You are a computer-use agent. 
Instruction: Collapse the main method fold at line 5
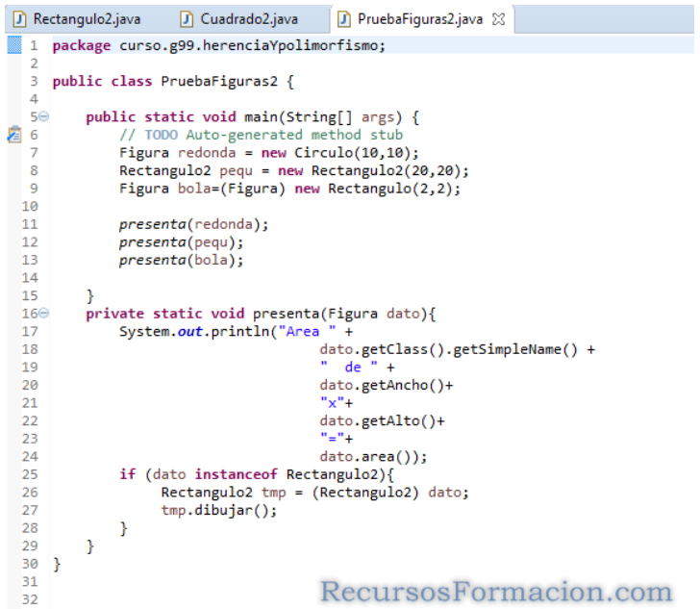[x=43, y=117]
